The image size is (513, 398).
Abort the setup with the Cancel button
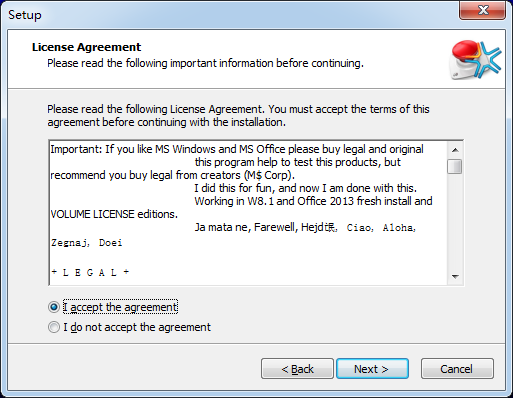tap(457, 369)
